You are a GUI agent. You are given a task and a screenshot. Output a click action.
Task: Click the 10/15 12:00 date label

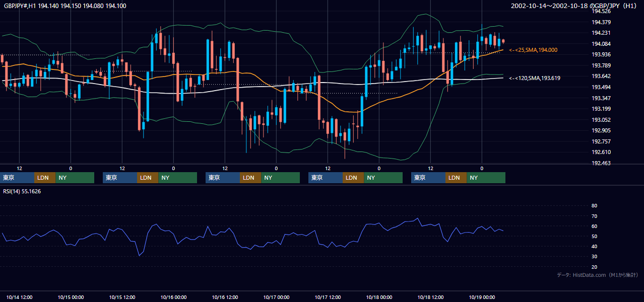122,297
